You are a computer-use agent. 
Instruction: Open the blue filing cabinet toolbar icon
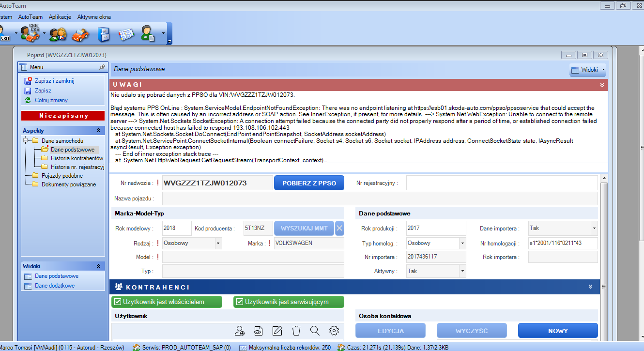click(104, 34)
